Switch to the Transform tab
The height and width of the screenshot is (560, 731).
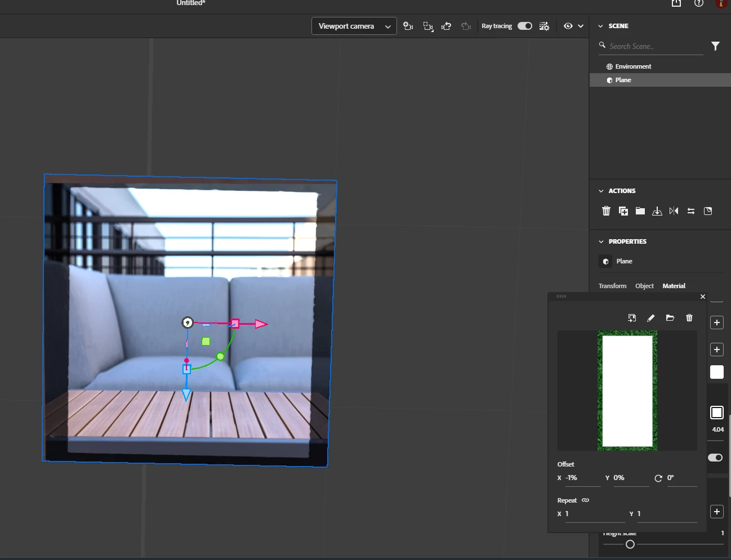612,286
